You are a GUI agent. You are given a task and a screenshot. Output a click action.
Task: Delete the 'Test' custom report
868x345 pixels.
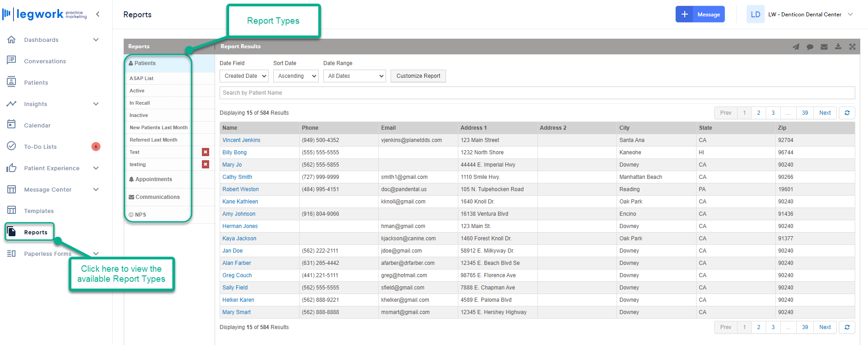(206, 152)
